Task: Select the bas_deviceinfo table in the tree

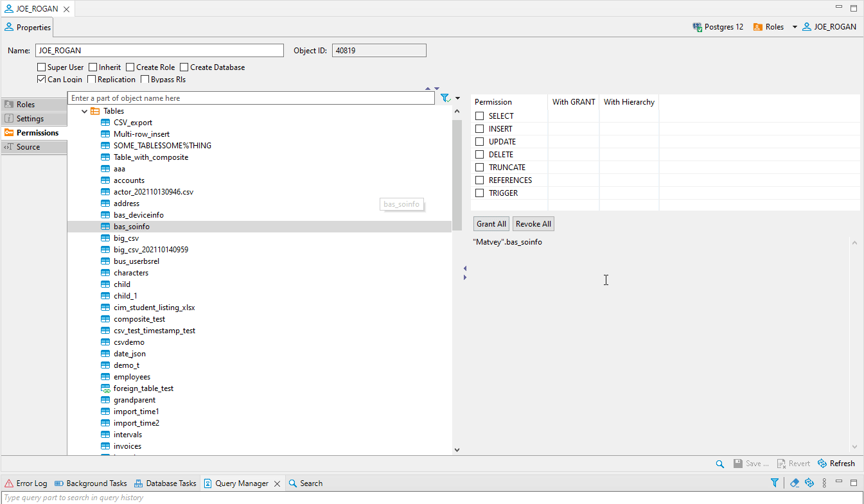Action: (x=140, y=214)
